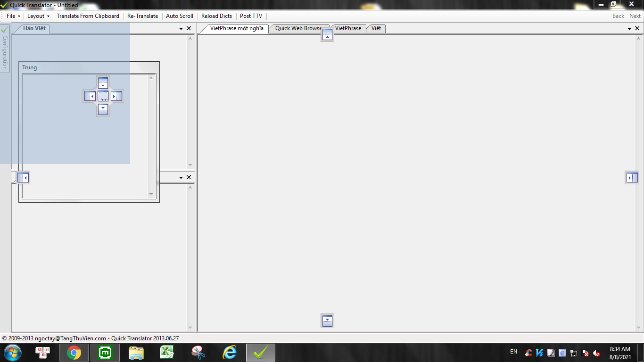Open the File dropdown menu

tap(13, 16)
